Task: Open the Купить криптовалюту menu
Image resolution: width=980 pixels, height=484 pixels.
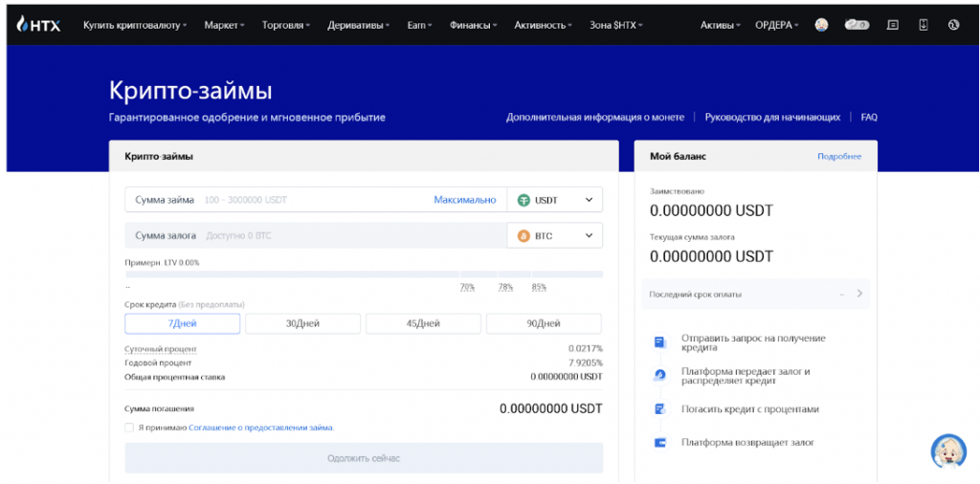Action: pyautogui.click(x=134, y=25)
